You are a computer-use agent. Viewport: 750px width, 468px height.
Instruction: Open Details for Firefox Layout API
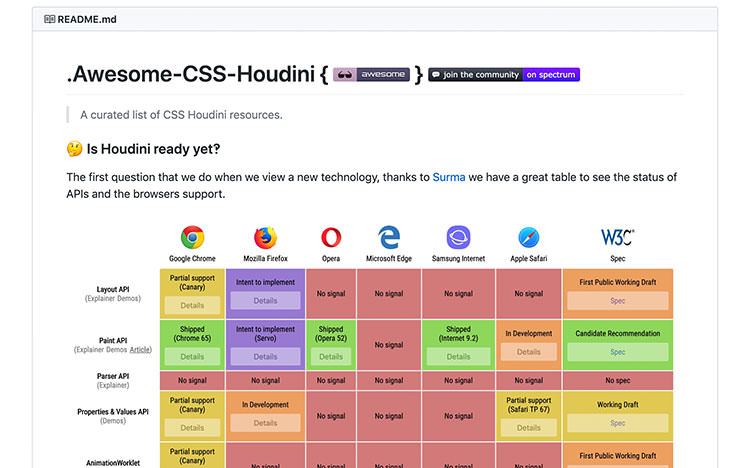(x=265, y=300)
